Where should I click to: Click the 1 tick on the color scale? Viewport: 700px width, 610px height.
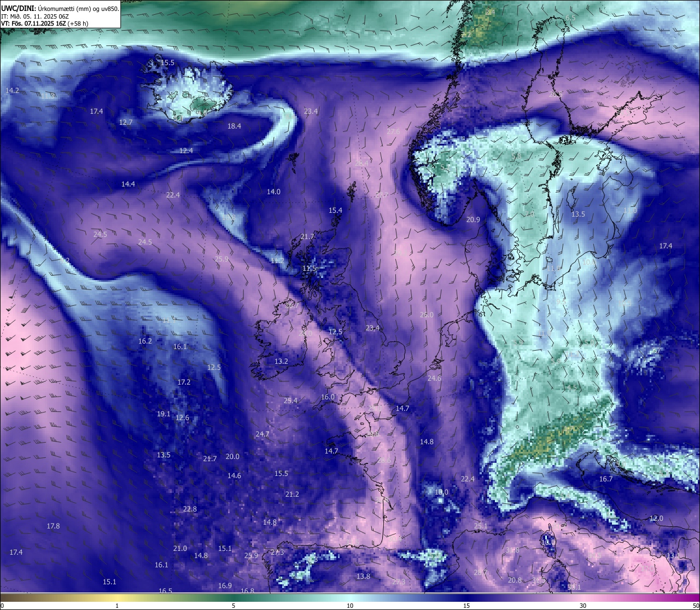117,606
